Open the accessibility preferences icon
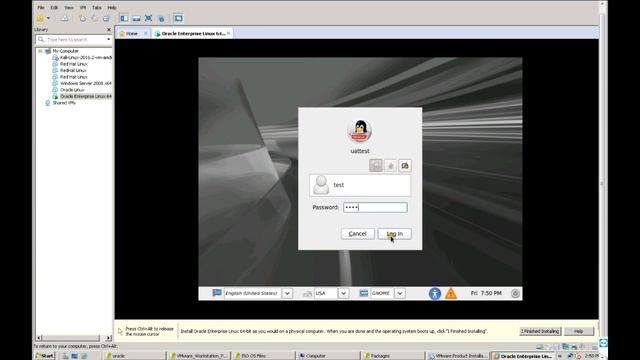The width and height of the screenshot is (640, 360). [x=435, y=293]
